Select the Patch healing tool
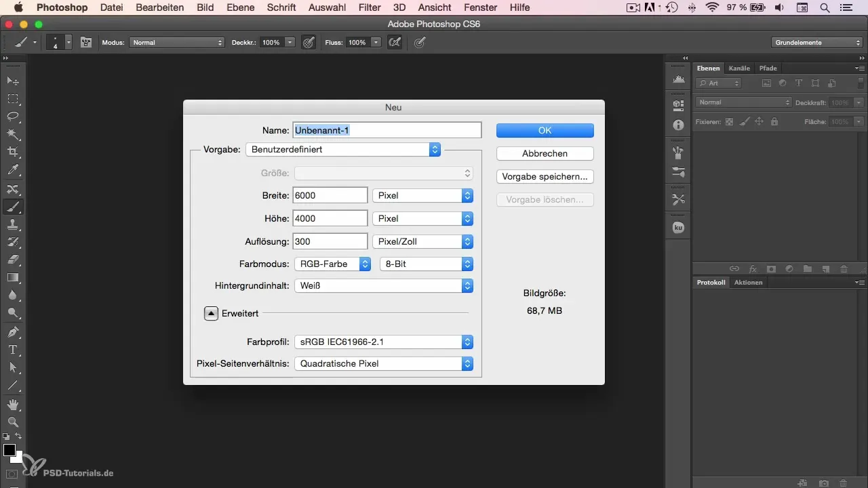Image resolution: width=868 pixels, height=488 pixels. pos(12,189)
